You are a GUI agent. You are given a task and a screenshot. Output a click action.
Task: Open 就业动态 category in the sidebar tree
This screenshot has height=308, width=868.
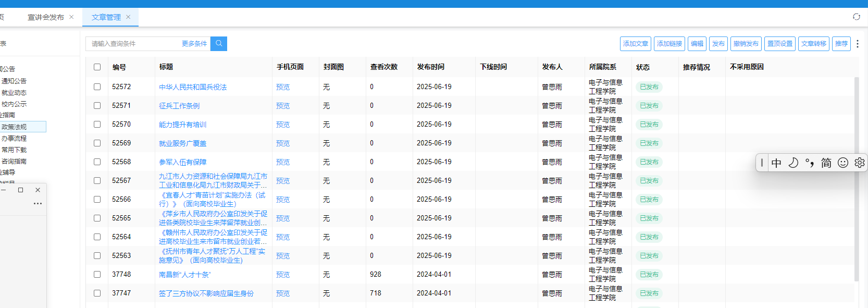(x=14, y=93)
